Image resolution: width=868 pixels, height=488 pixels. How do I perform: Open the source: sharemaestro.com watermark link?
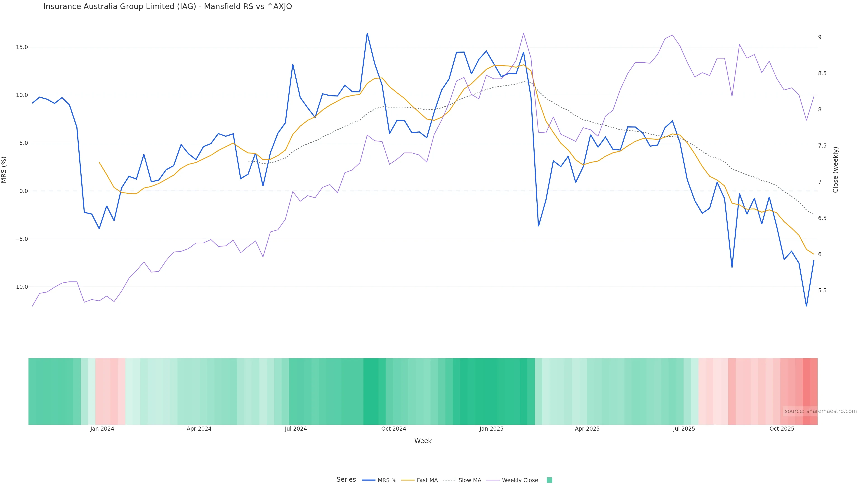(x=821, y=411)
